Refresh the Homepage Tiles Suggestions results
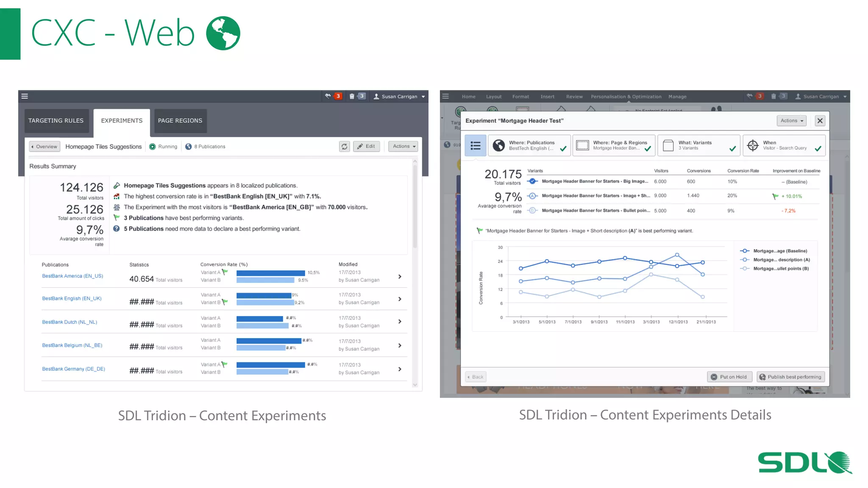This screenshot has width=868, height=488. tap(345, 147)
